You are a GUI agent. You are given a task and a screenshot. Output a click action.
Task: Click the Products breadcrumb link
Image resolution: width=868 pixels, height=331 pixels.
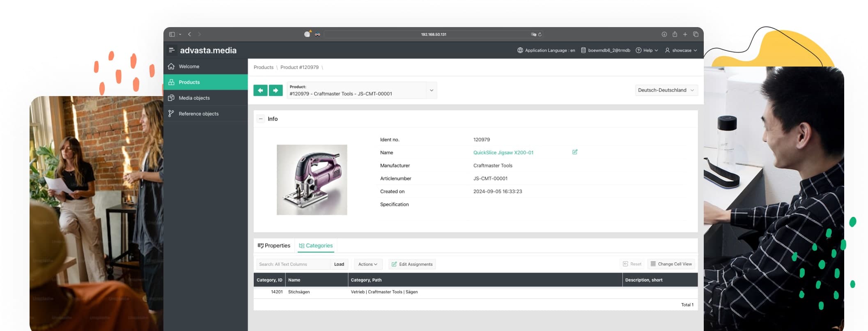(264, 67)
